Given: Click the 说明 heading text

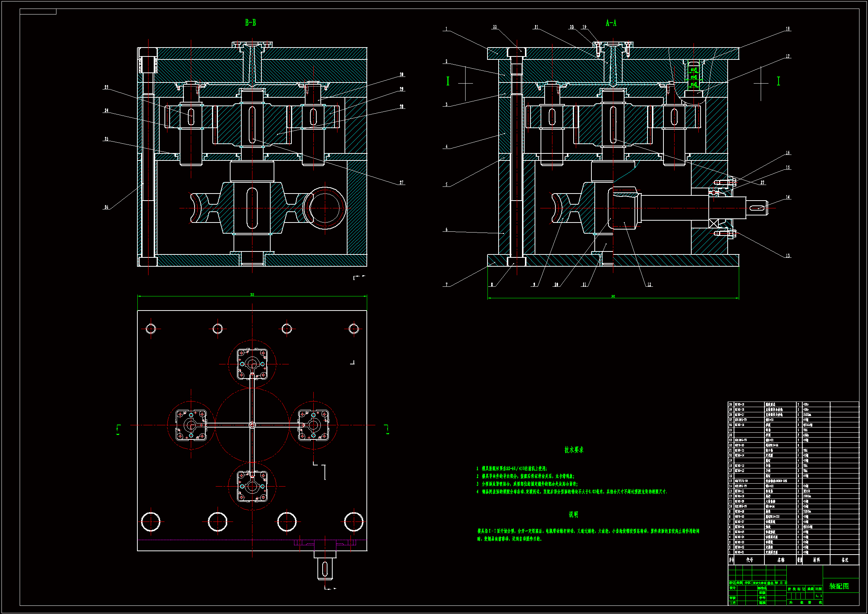Looking at the screenshot, I should (573, 514).
